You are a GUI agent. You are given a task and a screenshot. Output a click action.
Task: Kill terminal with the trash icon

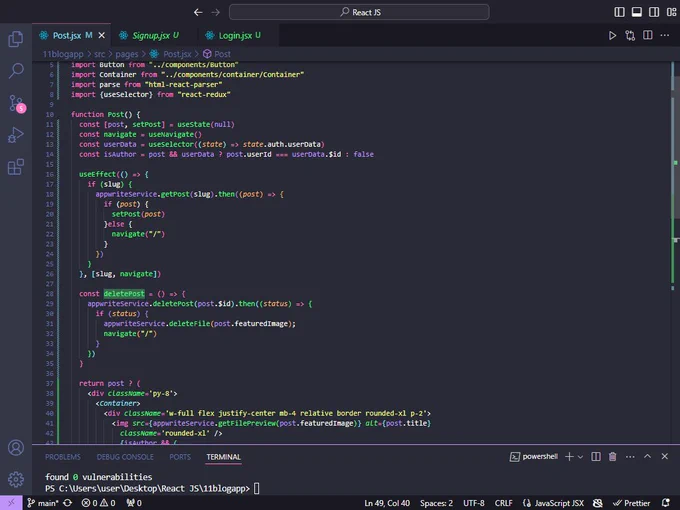[x=612, y=457]
